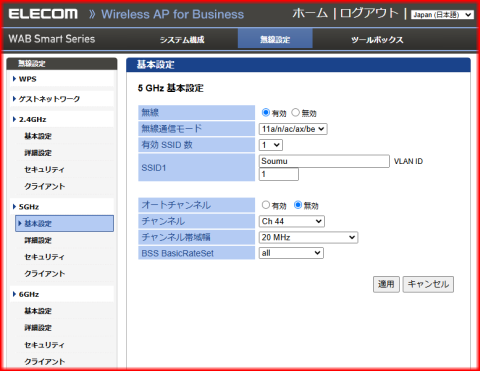
Task: Switch to the ツールボックス tab
Action: pos(377,40)
